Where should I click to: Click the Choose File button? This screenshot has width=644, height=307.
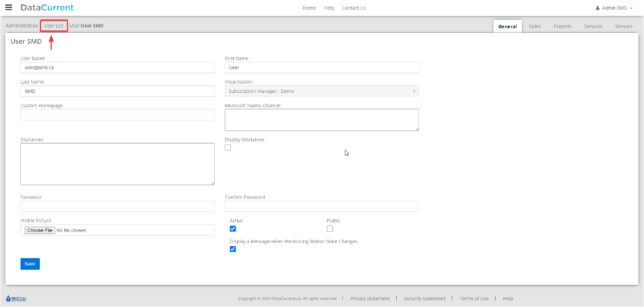[x=39, y=230]
